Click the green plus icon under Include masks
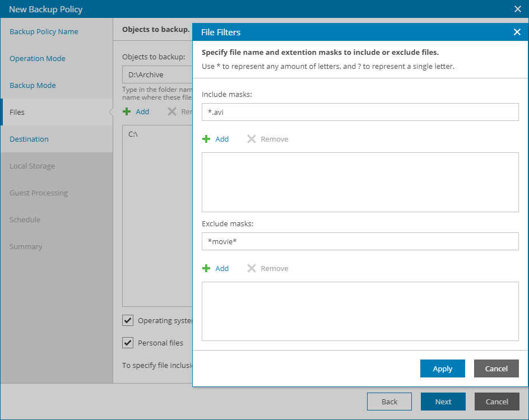This screenshot has height=420, width=529. pos(206,139)
